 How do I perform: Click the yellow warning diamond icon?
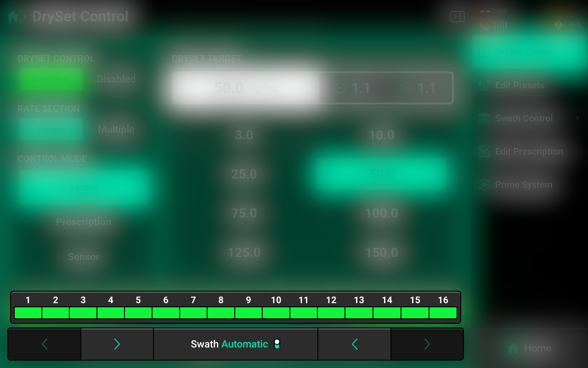(558, 25)
